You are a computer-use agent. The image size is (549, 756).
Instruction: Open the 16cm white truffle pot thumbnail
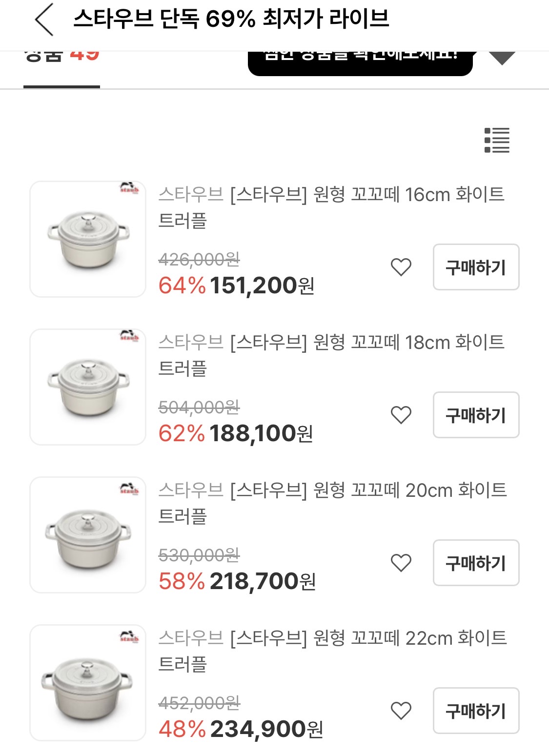(88, 239)
